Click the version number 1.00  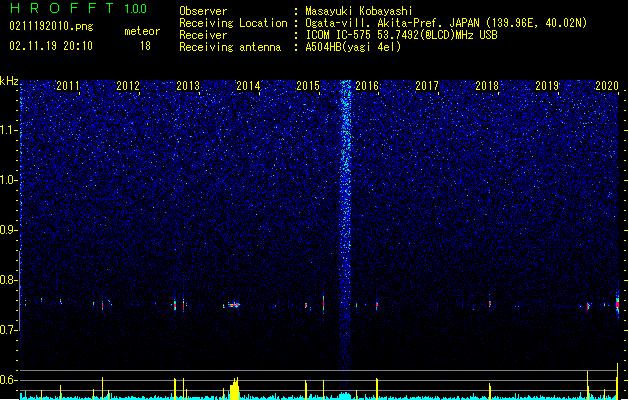[x=135, y=9]
